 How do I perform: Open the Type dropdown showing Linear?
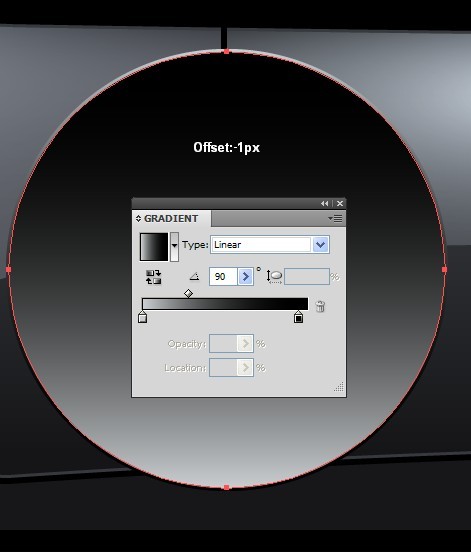(270, 245)
